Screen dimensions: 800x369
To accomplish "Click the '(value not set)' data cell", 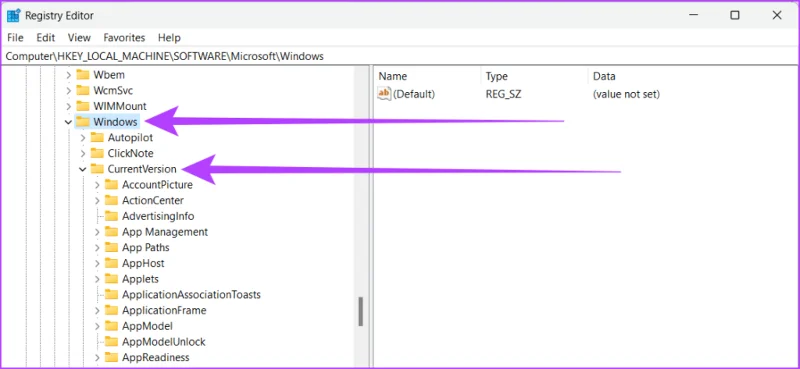I will click(626, 94).
